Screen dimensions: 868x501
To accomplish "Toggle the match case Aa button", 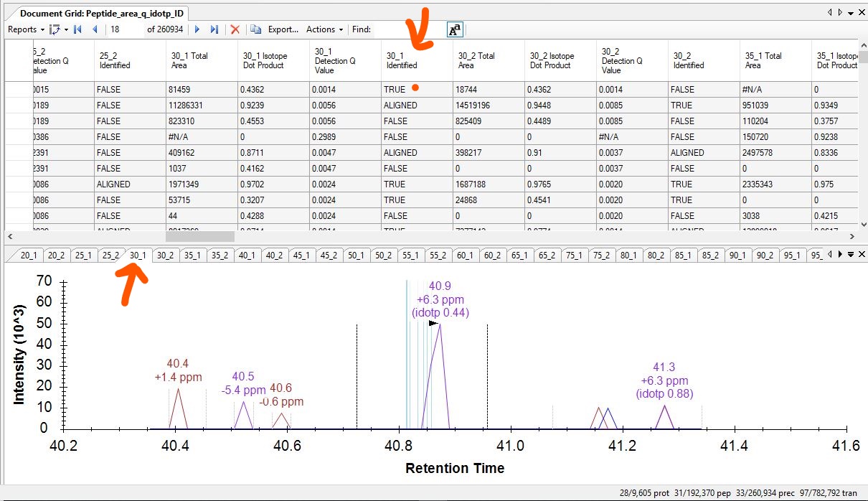I will 455,29.
